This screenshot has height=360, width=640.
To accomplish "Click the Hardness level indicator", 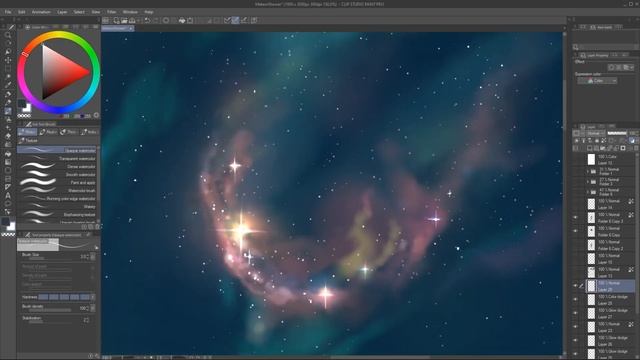I will point(64,297).
